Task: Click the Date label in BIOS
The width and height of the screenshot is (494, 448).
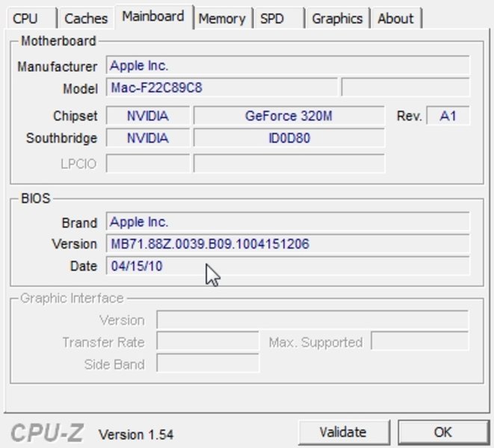Action: coord(84,266)
